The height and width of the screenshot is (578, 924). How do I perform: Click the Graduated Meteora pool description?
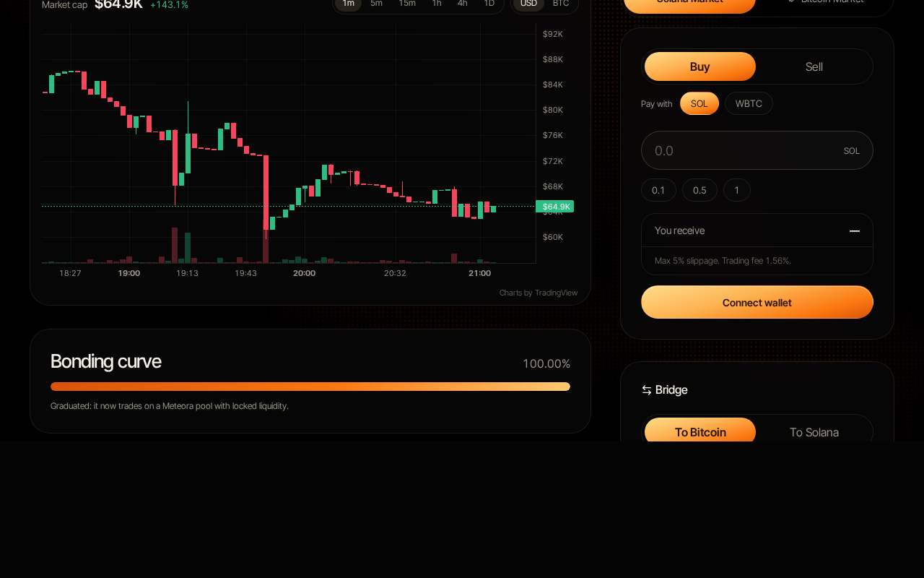pyautogui.click(x=170, y=406)
